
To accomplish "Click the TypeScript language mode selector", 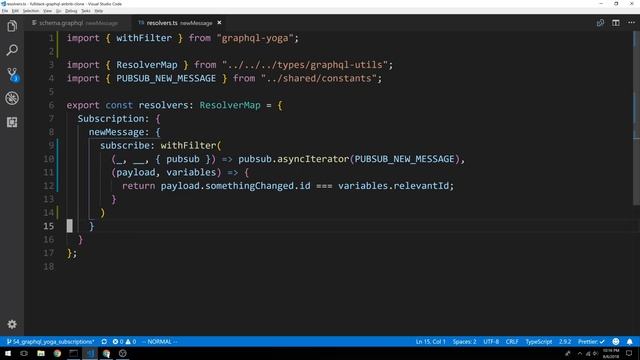I will click(538, 342).
